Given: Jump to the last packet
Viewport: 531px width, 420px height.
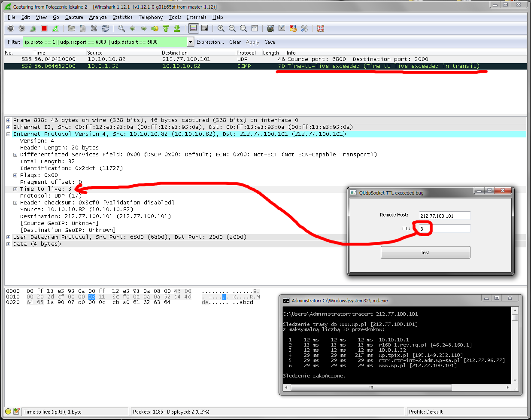Looking at the screenshot, I should pos(177,28).
